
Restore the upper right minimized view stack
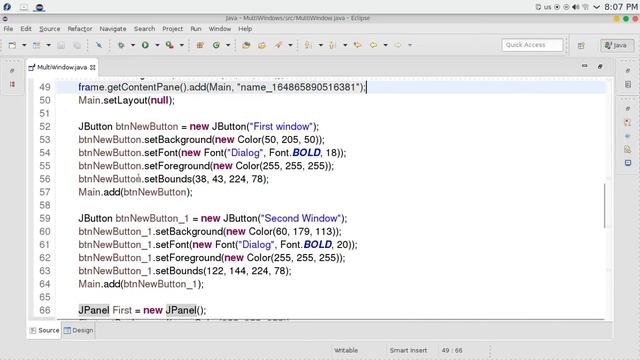(628, 71)
